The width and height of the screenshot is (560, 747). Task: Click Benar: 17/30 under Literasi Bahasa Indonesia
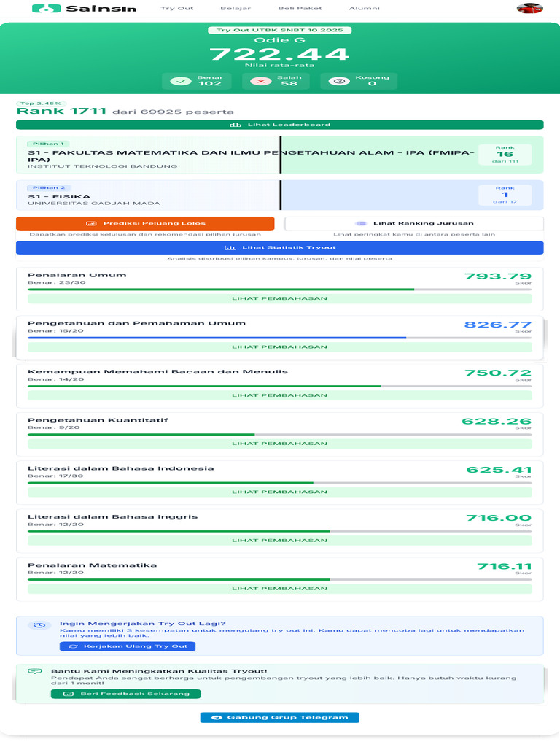click(x=55, y=476)
